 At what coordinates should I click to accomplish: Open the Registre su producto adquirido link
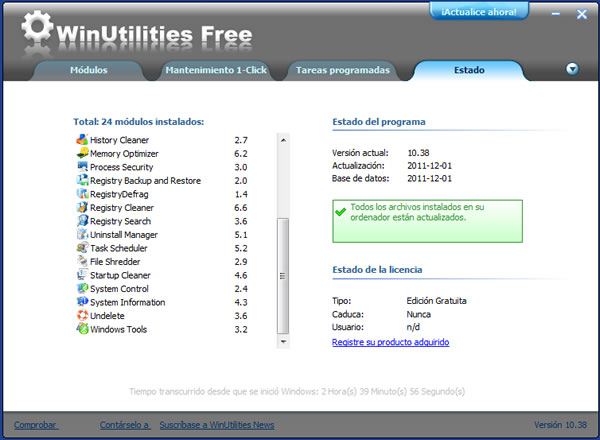[x=390, y=342]
